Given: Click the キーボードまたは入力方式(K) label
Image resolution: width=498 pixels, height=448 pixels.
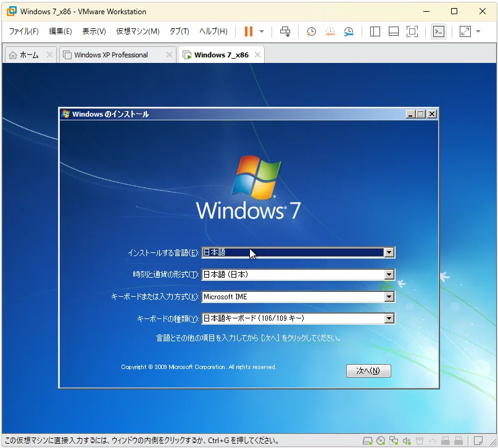Looking at the screenshot, I should [x=155, y=297].
